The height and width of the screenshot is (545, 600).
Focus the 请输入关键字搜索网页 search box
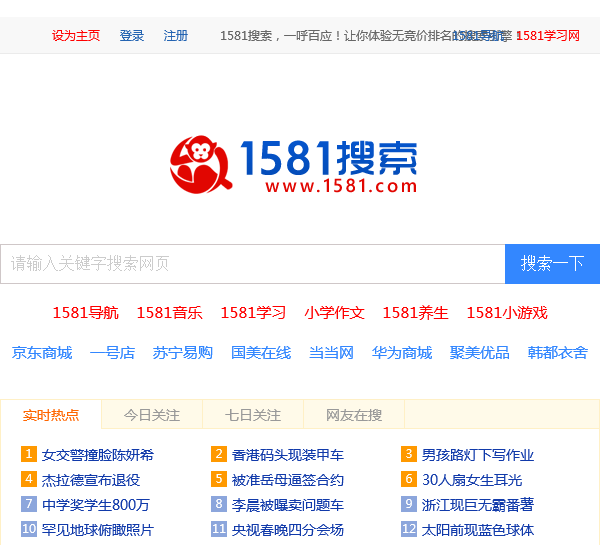click(253, 264)
